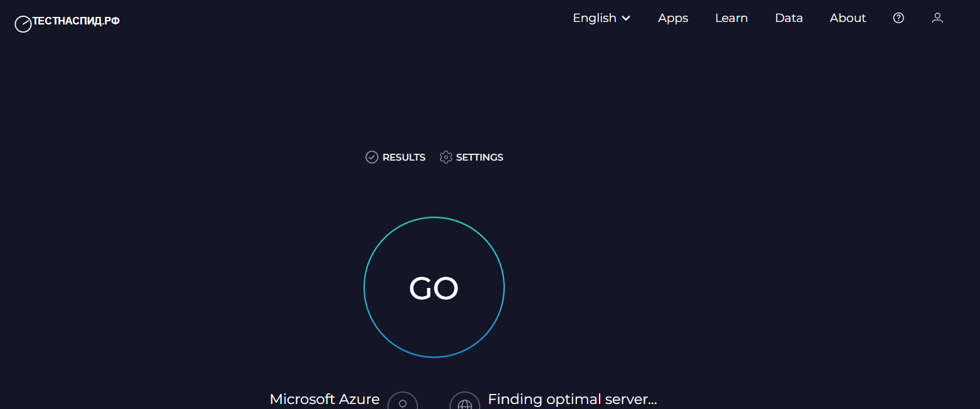Open the user account icon
This screenshot has height=409, width=980.
pos(937,18)
